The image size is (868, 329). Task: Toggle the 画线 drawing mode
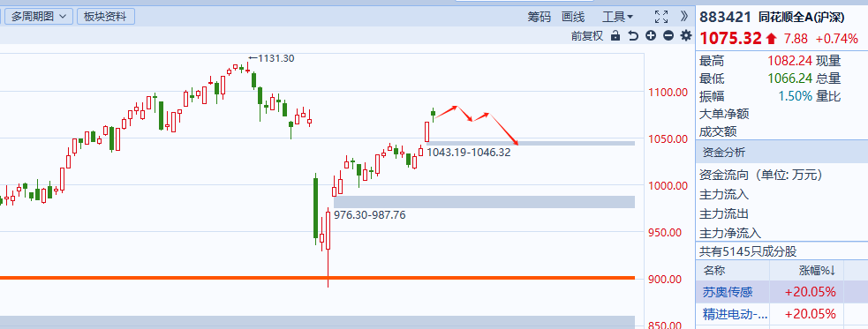click(x=573, y=17)
